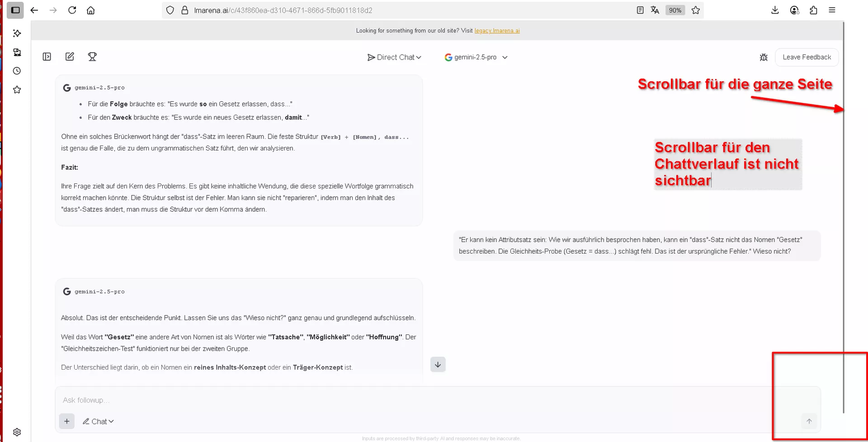
Task: Open the browser translate page icon
Action: pyautogui.click(x=655, y=10)
